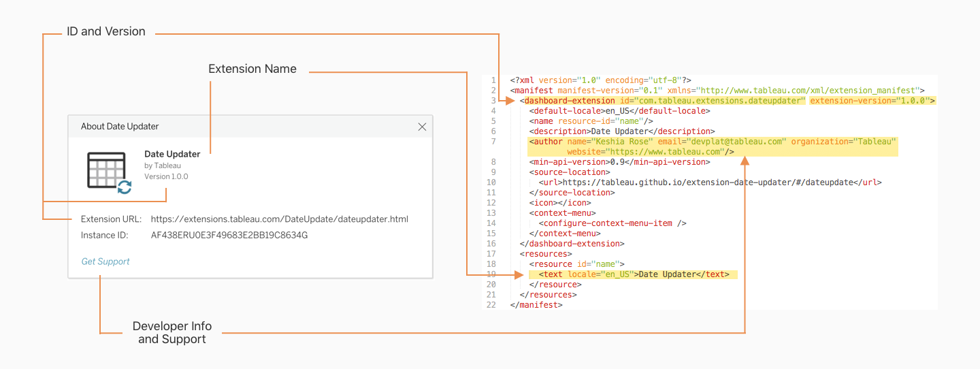Click the 'ID and Version' annotation label
Image resolution: width=980 pixels, height=369 pixels.
pos(105,31)
